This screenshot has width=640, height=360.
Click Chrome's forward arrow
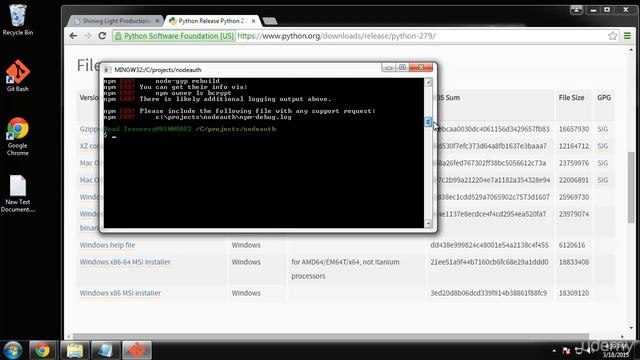87,36
